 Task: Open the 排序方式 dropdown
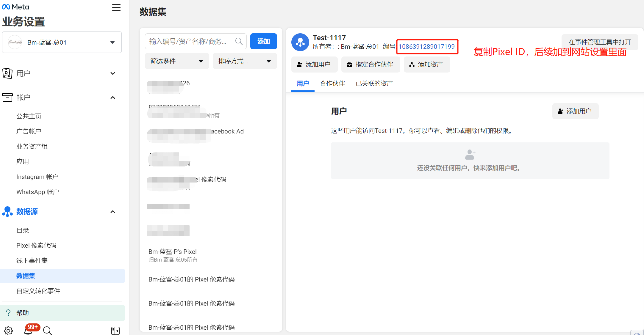coord(245,61)
